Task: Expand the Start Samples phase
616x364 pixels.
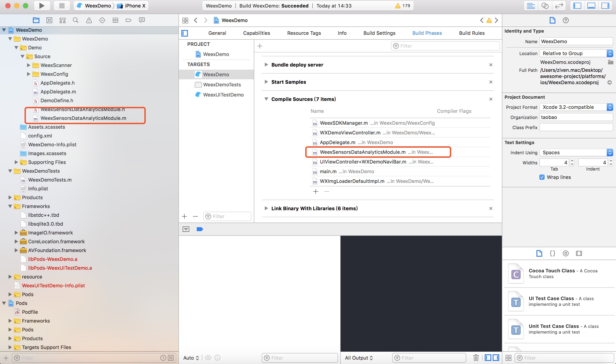Action: pos(266,82)
